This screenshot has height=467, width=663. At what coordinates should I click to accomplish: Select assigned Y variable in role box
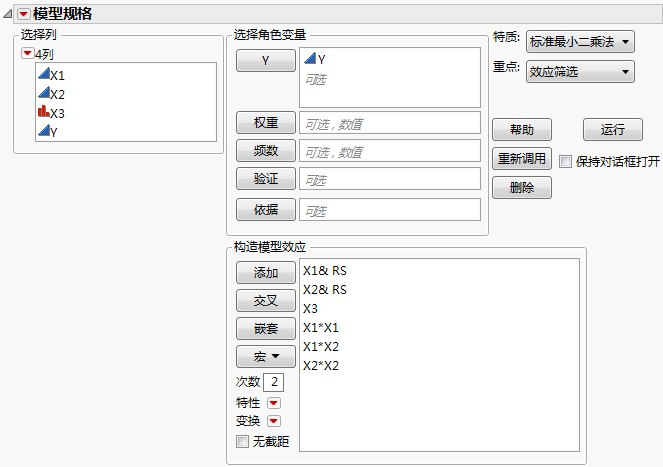click(315, 59)
